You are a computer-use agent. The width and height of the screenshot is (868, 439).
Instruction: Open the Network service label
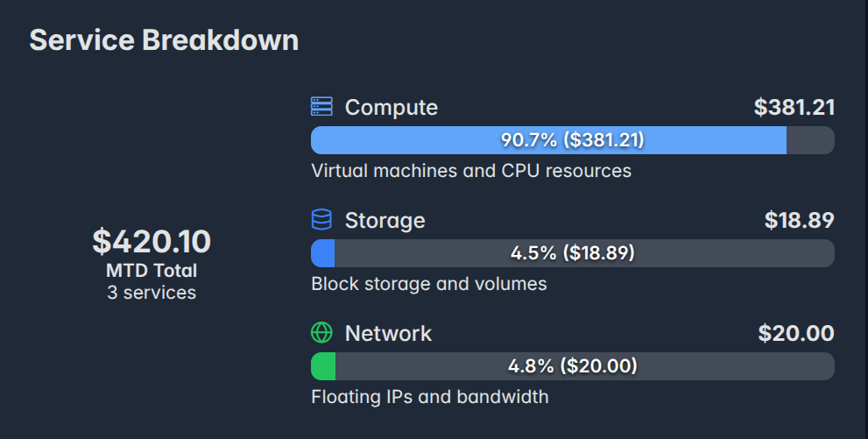388,333
